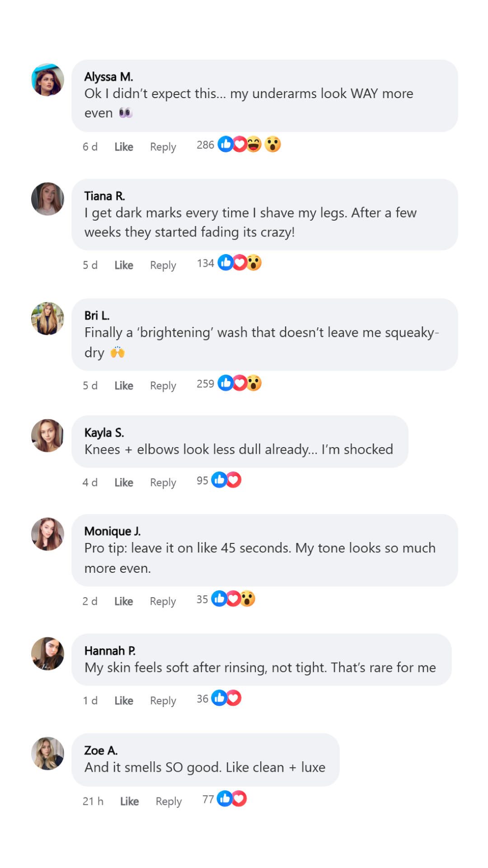Like Alyssa M.'s comment
This screenshot has height=868, width=488.
tap(123, 147)
